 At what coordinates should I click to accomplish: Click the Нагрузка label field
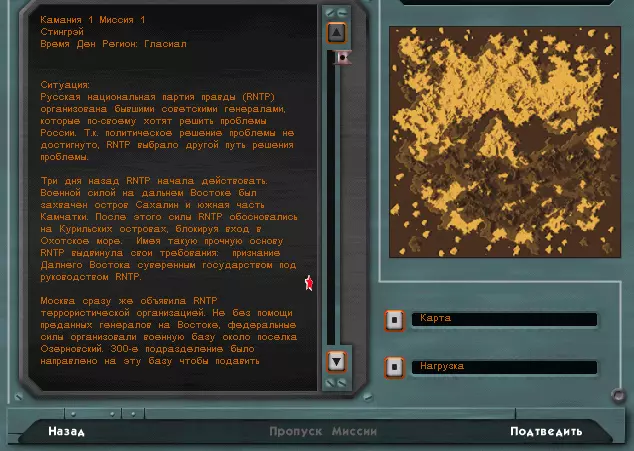click(x=504, y=367)
